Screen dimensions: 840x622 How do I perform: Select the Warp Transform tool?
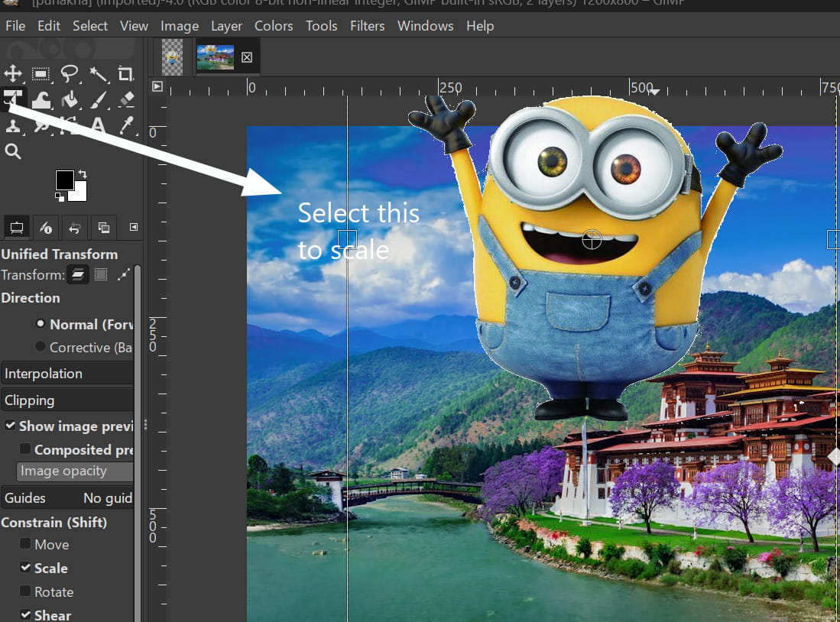click(x=41, y=99)
